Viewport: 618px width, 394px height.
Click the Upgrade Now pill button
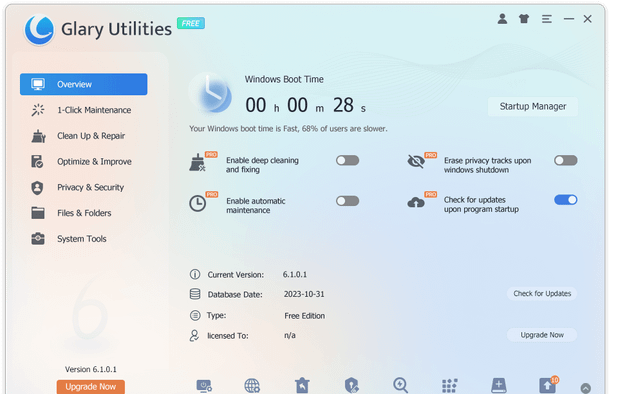[542, 335]
